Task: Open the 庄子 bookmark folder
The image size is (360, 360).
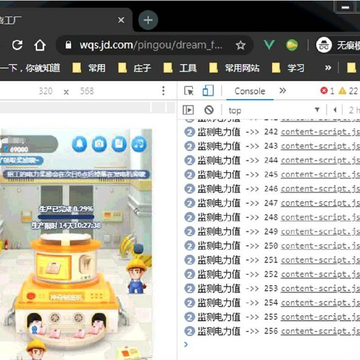Action: (135, 68)
